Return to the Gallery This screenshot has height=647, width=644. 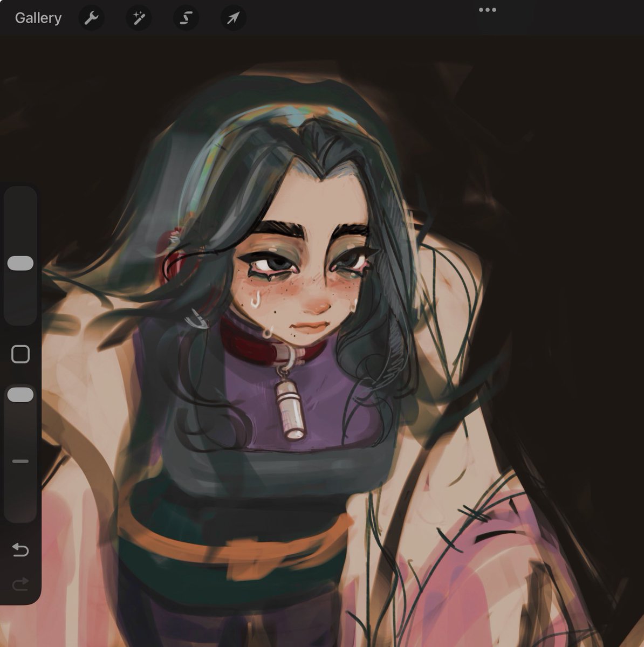[38, 18]
